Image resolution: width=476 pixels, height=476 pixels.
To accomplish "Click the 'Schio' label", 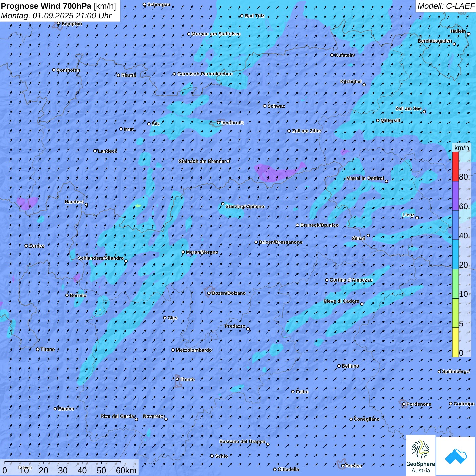I will click(x=221, y=456).
